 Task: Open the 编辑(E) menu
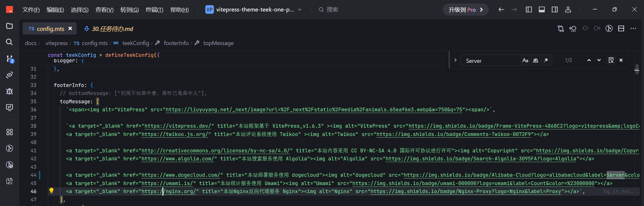(55, 10)
